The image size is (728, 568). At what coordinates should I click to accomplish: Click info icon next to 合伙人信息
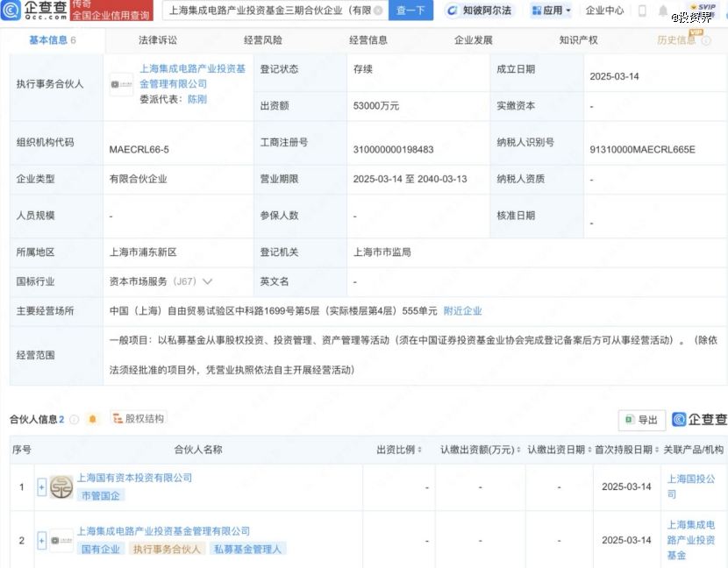pos(74,420)
